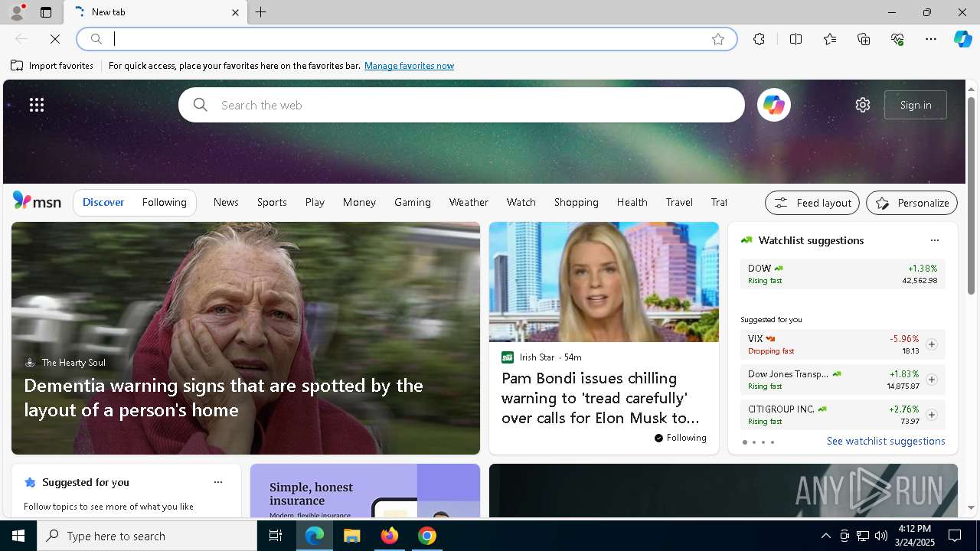Open the notification center icon

pos(955,536)
